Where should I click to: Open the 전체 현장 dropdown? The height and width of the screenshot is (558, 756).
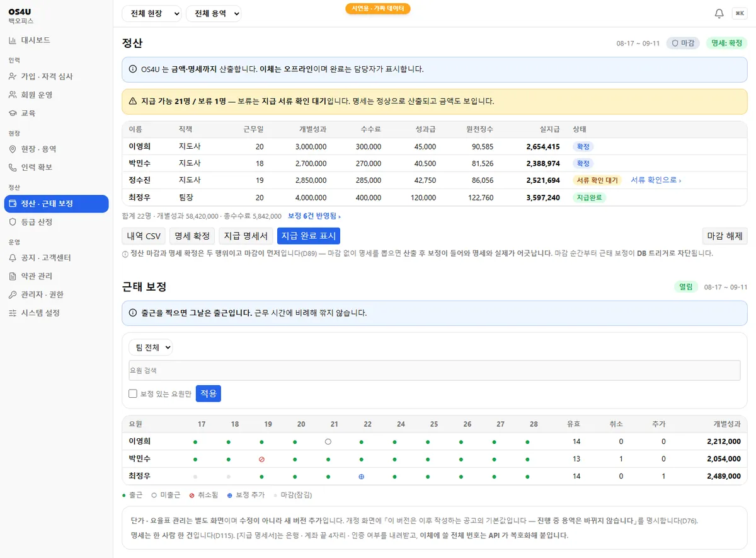click(151, 14)
